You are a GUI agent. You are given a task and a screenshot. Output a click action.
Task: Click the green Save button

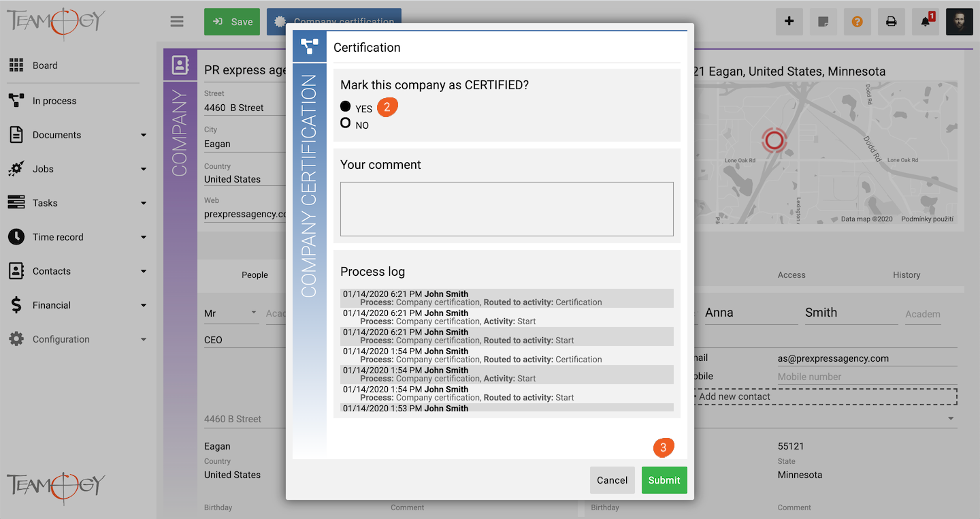232,22
